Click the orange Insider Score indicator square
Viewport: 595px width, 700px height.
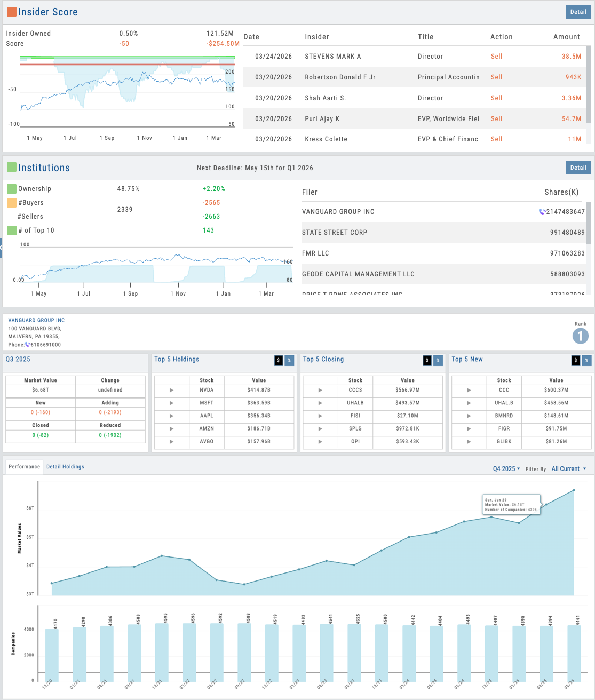click(x=11, y=12)
